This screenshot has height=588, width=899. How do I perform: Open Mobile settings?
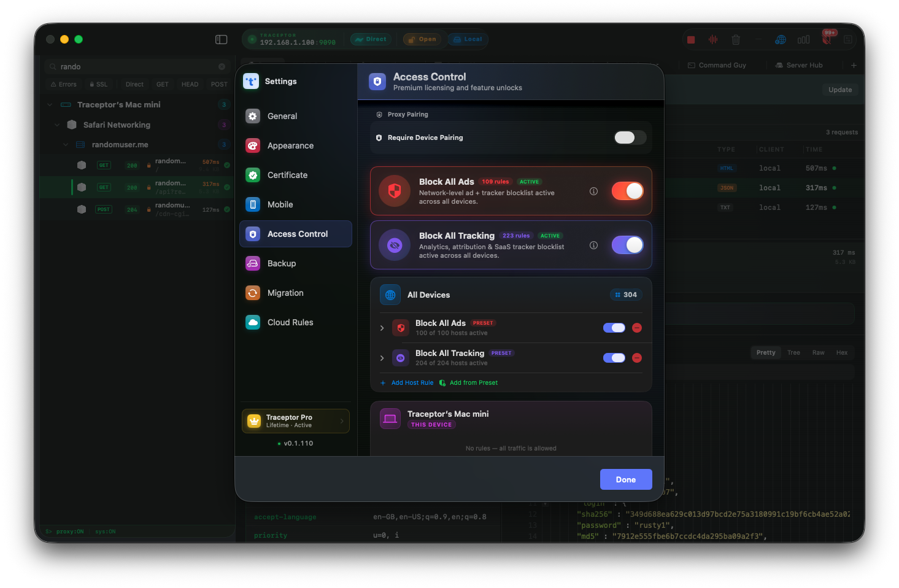coord(296,204)
